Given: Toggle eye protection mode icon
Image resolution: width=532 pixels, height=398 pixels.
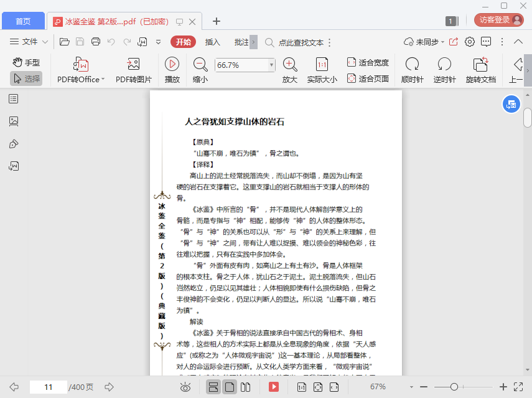Looking at the screenshot, I should point(185,387).
